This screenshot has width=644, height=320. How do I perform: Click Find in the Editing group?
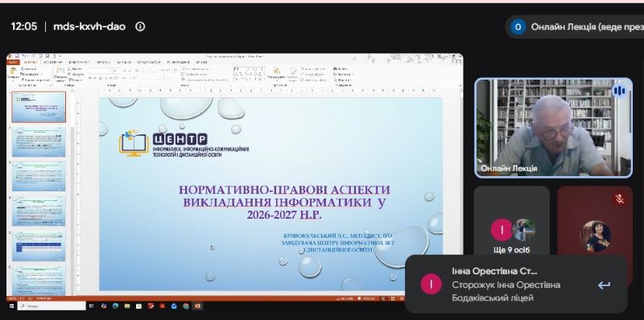coord(341,69)
